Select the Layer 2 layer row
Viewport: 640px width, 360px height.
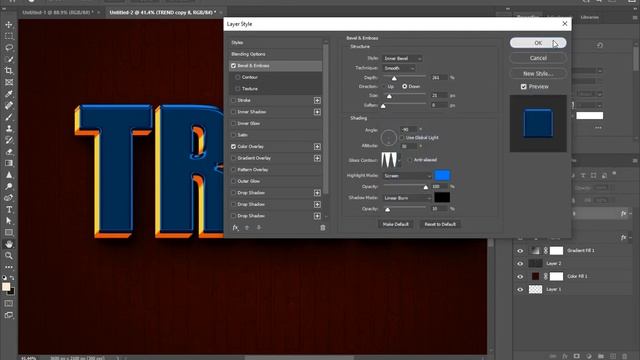[x=573, y=264]
